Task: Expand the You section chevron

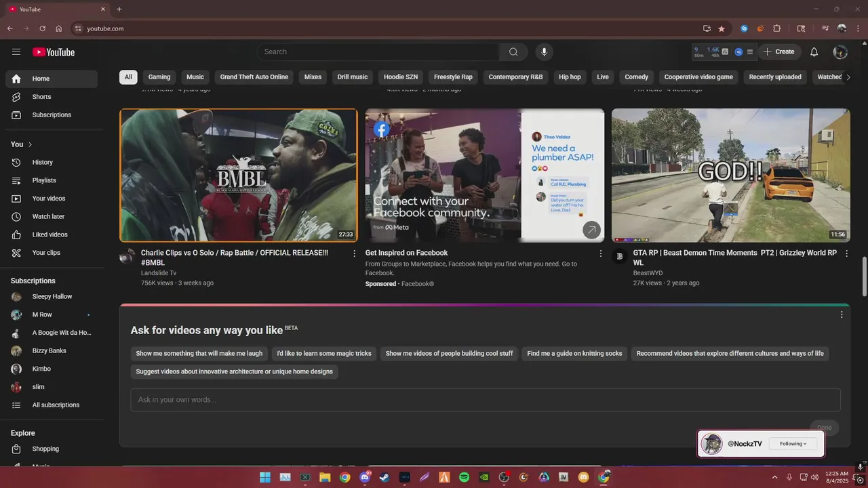Action: point(30,144)
